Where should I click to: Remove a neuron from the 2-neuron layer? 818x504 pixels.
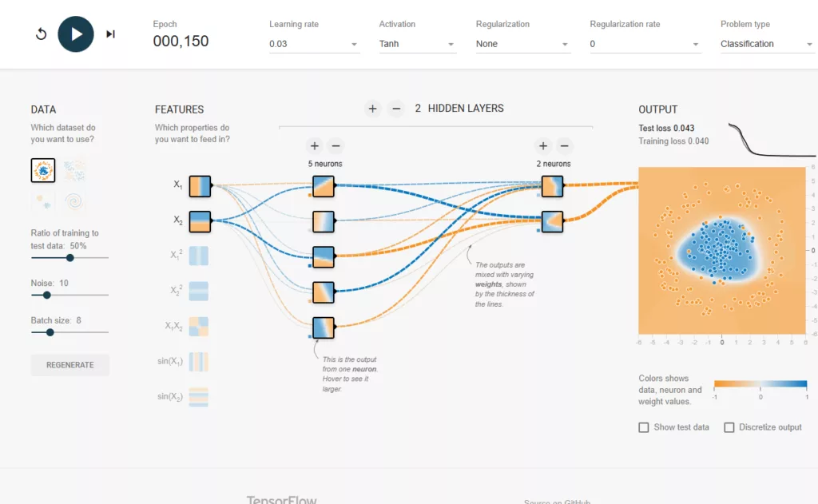coord(565,146)
